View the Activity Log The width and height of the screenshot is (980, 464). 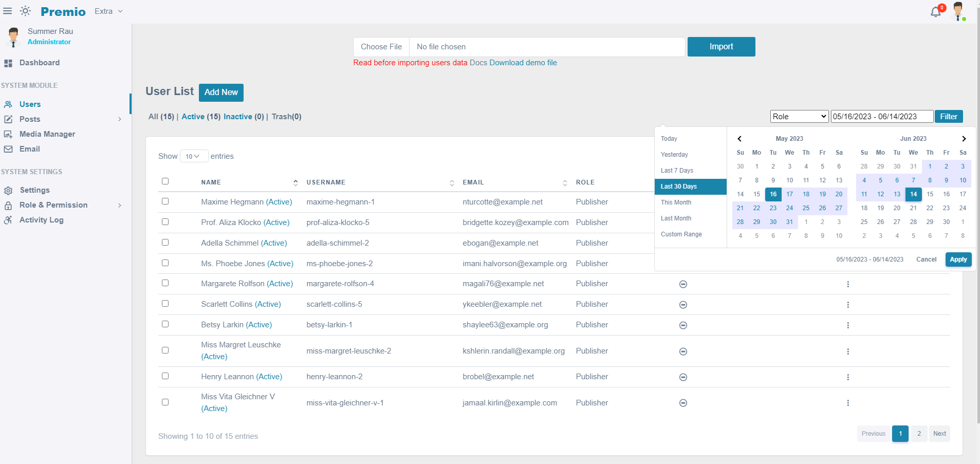[41, 220]
